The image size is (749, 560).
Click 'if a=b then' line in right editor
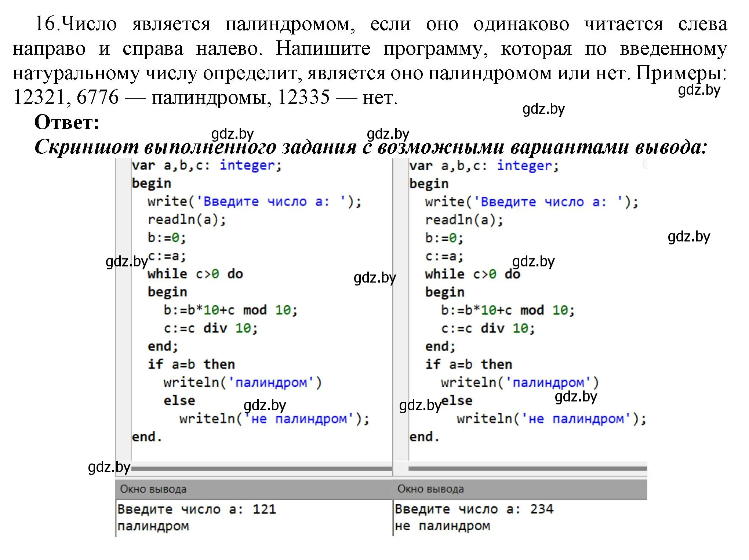469,364
